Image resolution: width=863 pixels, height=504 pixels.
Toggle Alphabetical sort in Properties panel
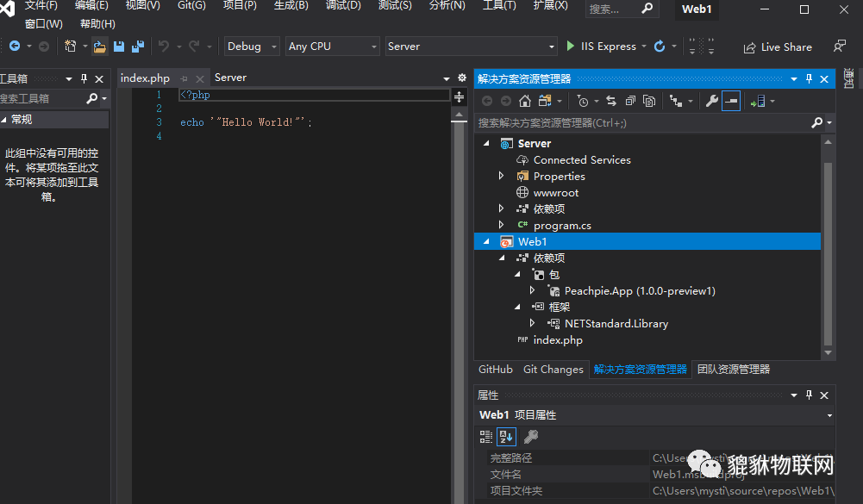506,437
